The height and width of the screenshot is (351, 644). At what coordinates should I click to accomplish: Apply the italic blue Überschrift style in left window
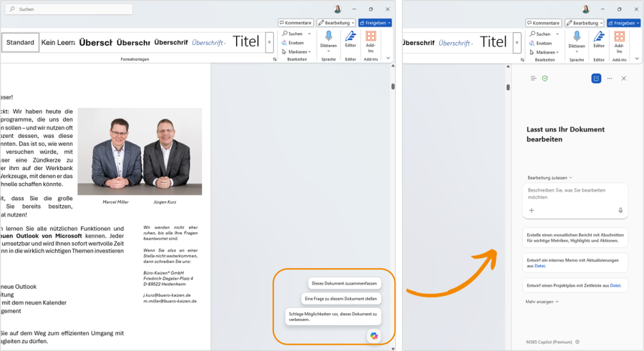click(209, 43)
